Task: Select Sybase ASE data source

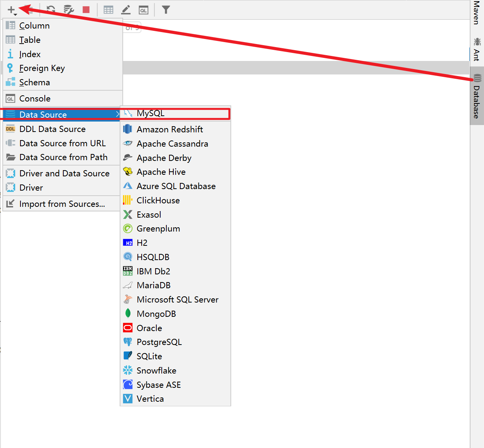Action: 176,385
